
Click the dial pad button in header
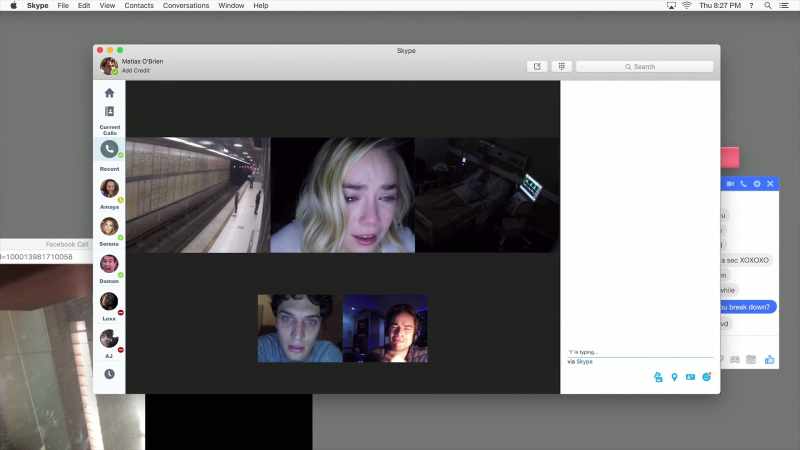click(562, 66)
